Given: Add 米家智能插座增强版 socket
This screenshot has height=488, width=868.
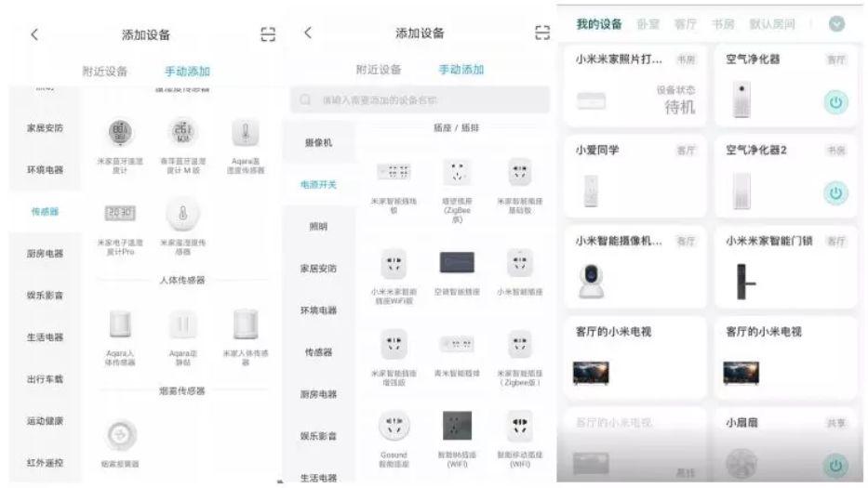Looking at the screenshot, I should pos(394,344).
